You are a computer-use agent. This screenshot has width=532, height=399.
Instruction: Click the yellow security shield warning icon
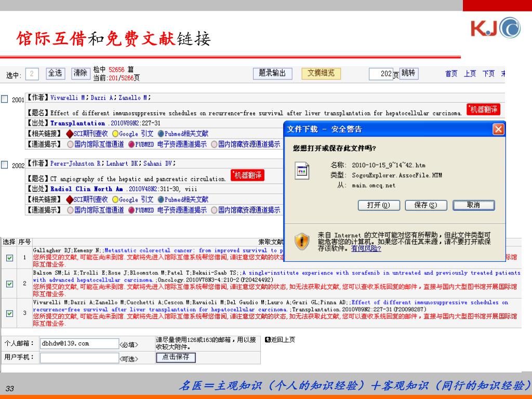(x=302, y=241)
